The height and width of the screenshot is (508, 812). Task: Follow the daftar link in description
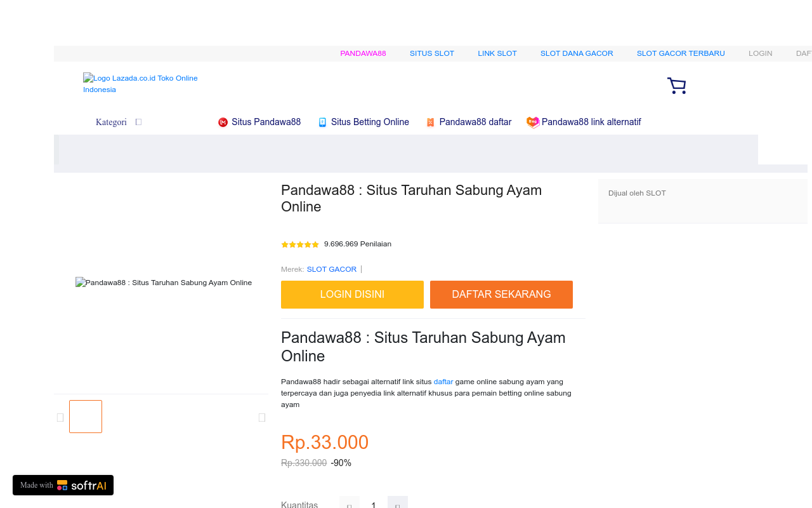pos(443,382)
